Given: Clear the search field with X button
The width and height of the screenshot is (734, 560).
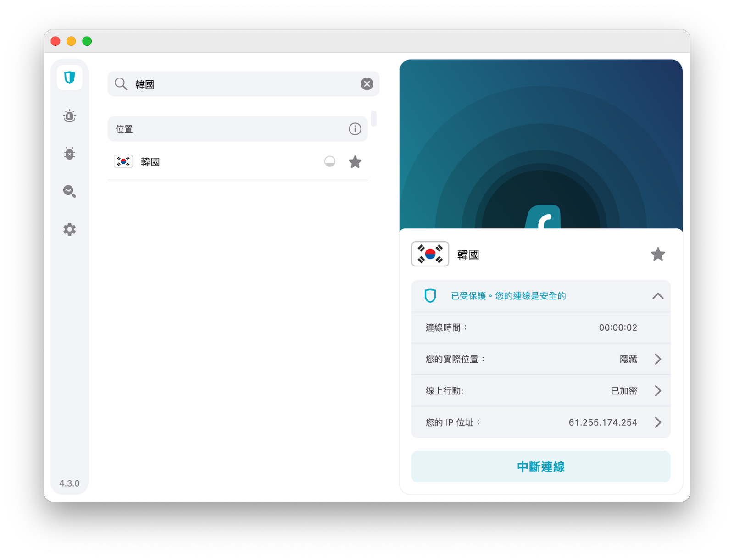Looking at the screenshot, I should pyautogui.click(x=367, y=84).
